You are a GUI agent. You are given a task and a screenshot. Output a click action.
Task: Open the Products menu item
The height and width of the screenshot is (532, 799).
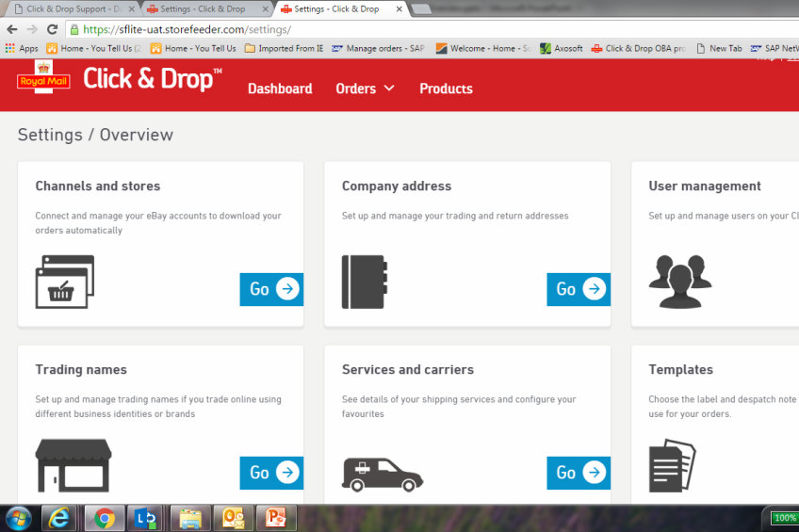(446, 89)
